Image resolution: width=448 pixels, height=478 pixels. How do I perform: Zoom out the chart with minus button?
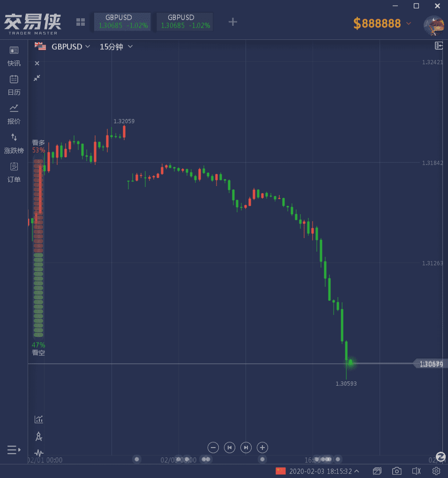coord(213,448)
